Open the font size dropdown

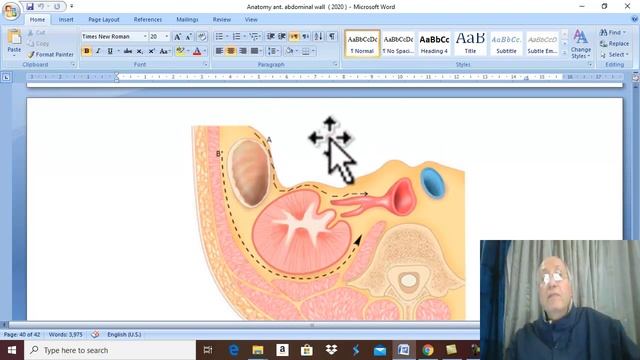pos(167,37)
